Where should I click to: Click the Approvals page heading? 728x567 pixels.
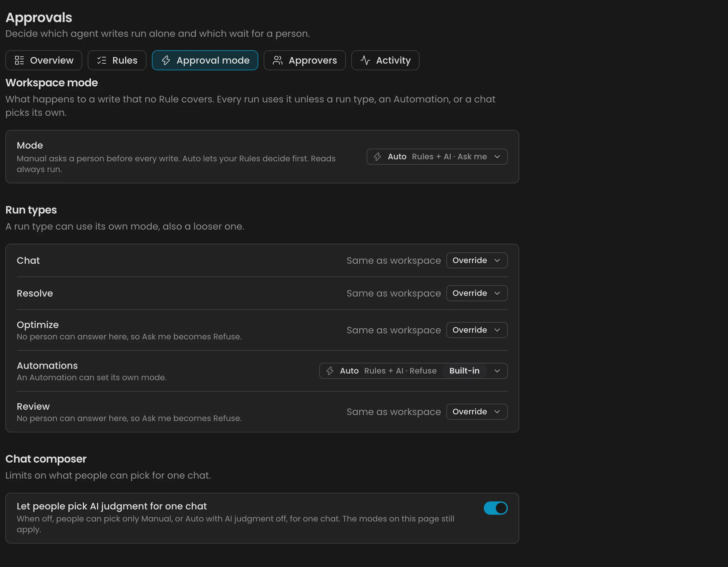click(x=39, y=17)
